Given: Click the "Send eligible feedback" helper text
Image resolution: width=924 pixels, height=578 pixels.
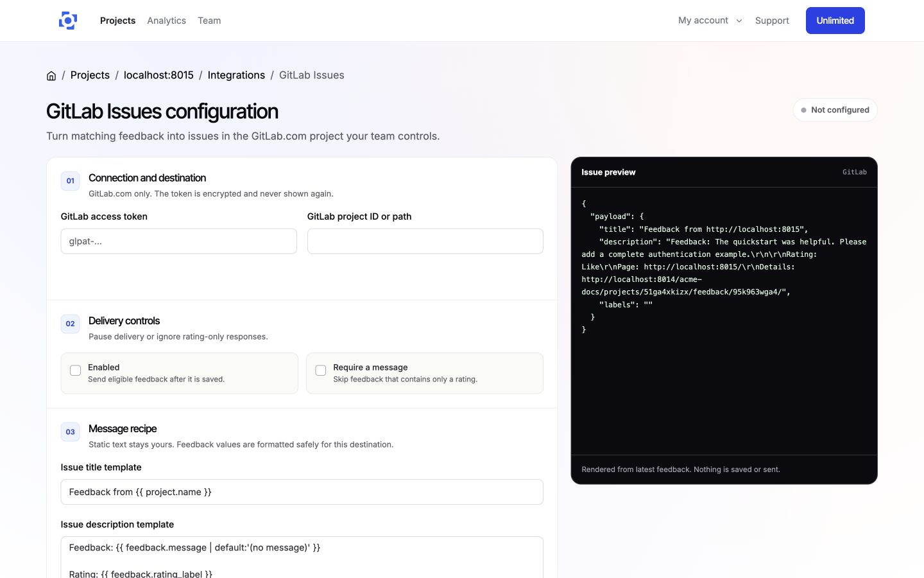Looking at the screenshot, I should 156,380.
